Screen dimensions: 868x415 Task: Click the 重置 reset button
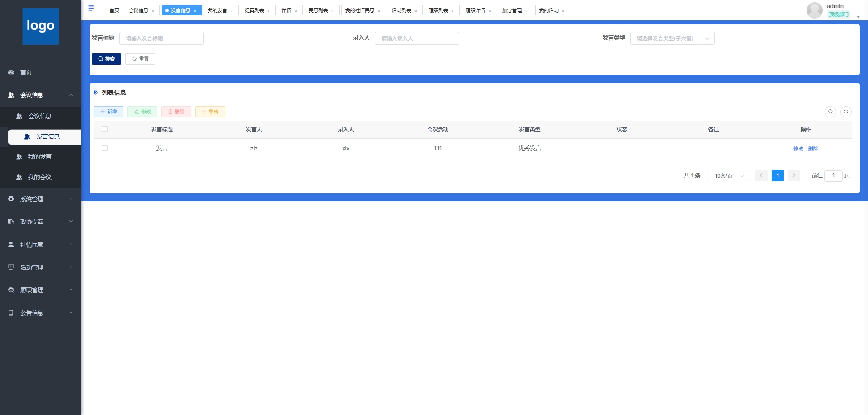click(140, 59)
